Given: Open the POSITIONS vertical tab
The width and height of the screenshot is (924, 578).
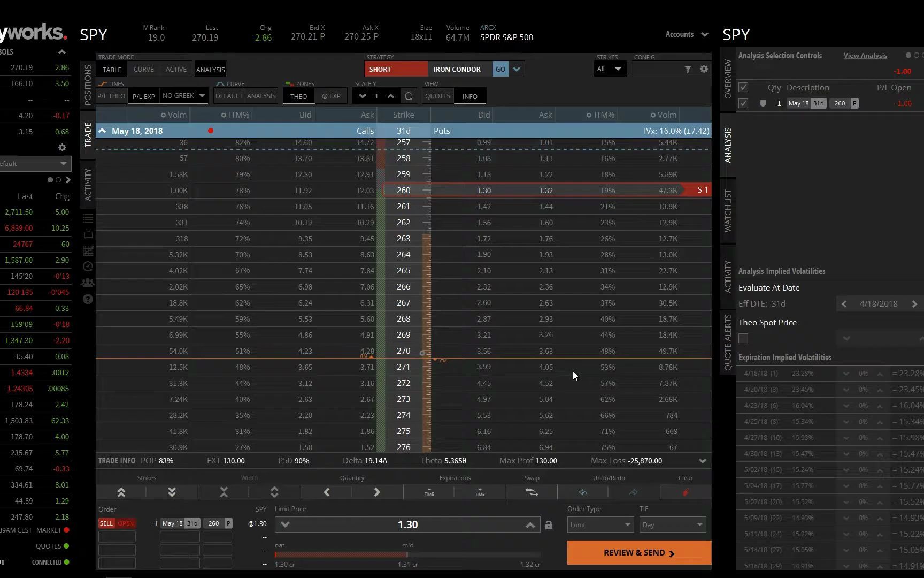Looking at the screenshot, I should (x=88, y=85).
